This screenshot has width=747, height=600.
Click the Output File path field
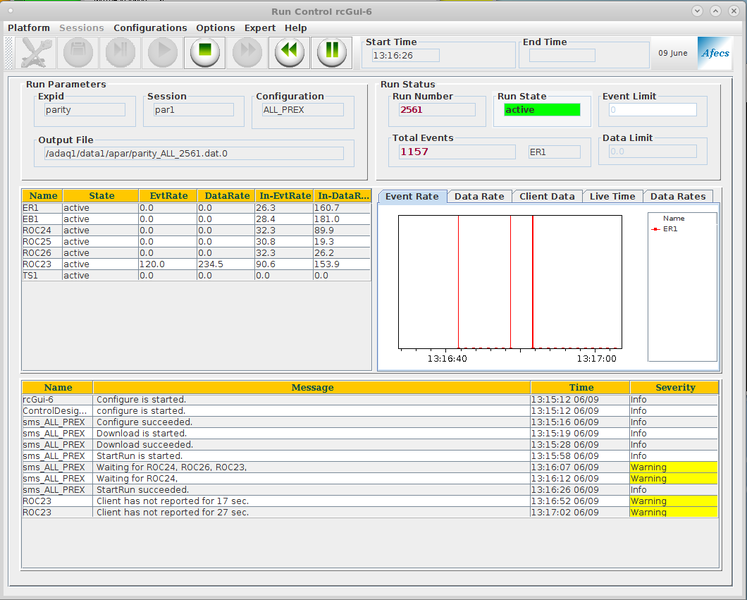click(193, 153)
